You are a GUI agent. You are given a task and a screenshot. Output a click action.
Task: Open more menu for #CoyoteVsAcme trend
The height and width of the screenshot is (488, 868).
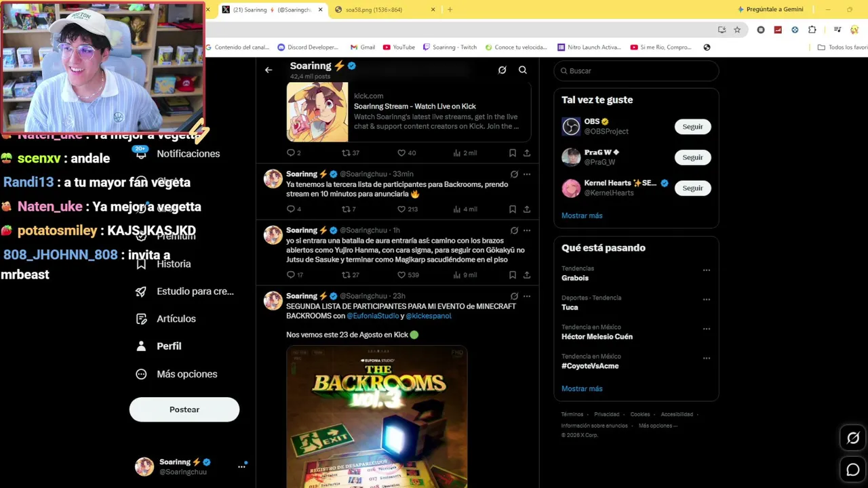707,358
